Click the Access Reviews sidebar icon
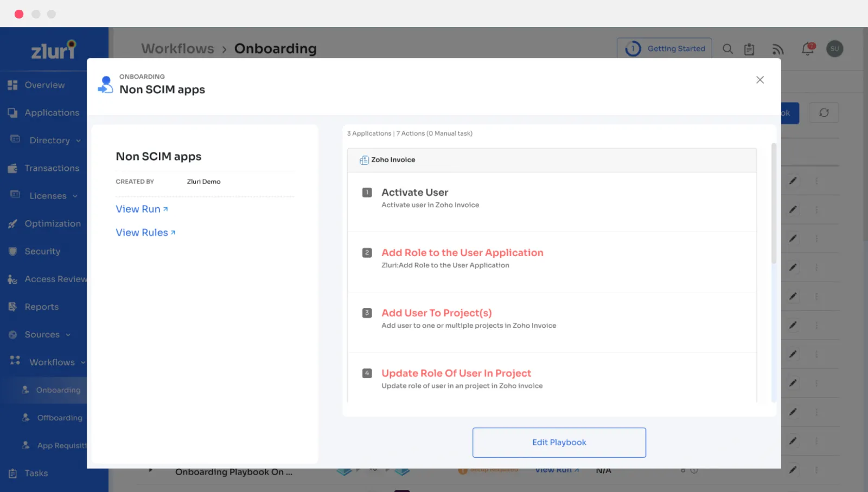The height and width of the screenshot is (492, 868). click(x=12, y=279)
